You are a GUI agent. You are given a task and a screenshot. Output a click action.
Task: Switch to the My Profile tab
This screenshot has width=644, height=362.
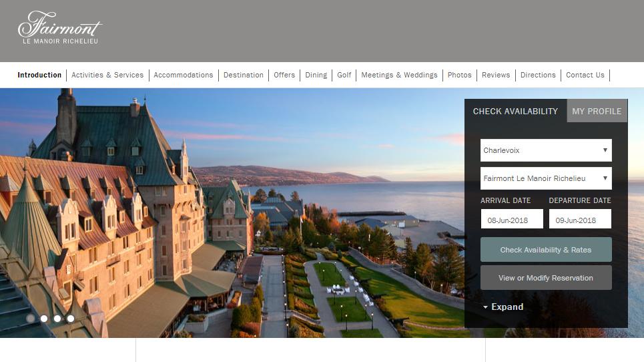596,111
